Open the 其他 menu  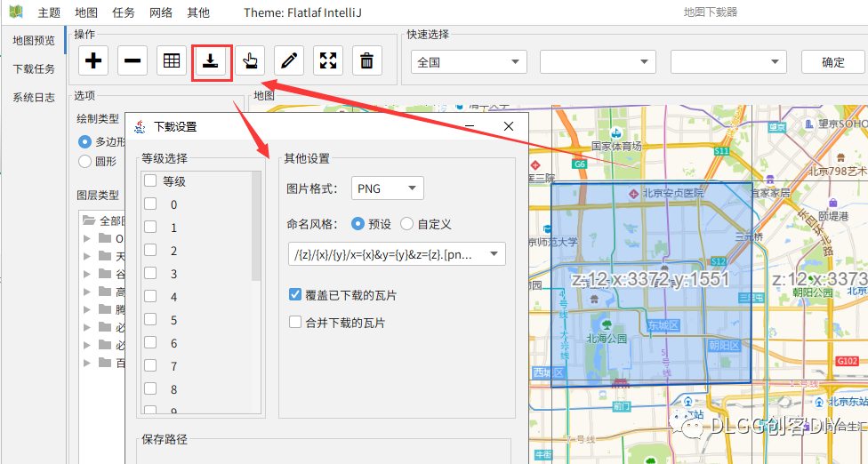[x=198, y=12]
